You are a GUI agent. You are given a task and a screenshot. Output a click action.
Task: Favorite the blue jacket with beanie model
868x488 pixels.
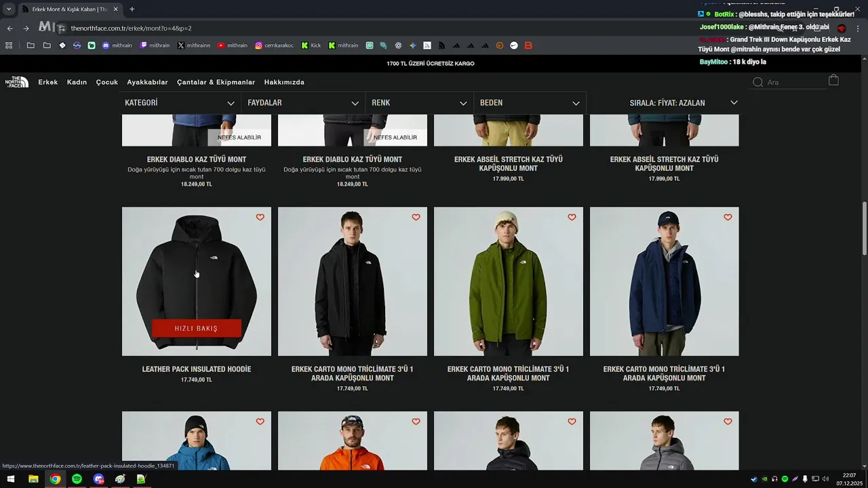pos(260,422)
